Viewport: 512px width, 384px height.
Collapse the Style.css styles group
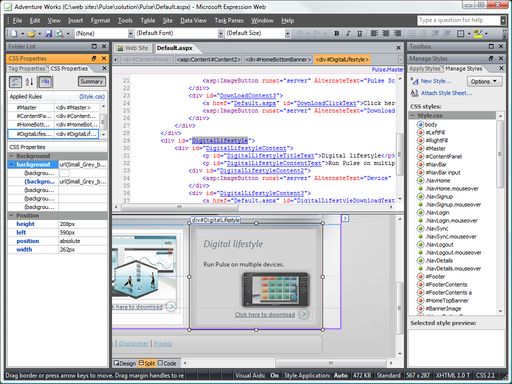413,116
